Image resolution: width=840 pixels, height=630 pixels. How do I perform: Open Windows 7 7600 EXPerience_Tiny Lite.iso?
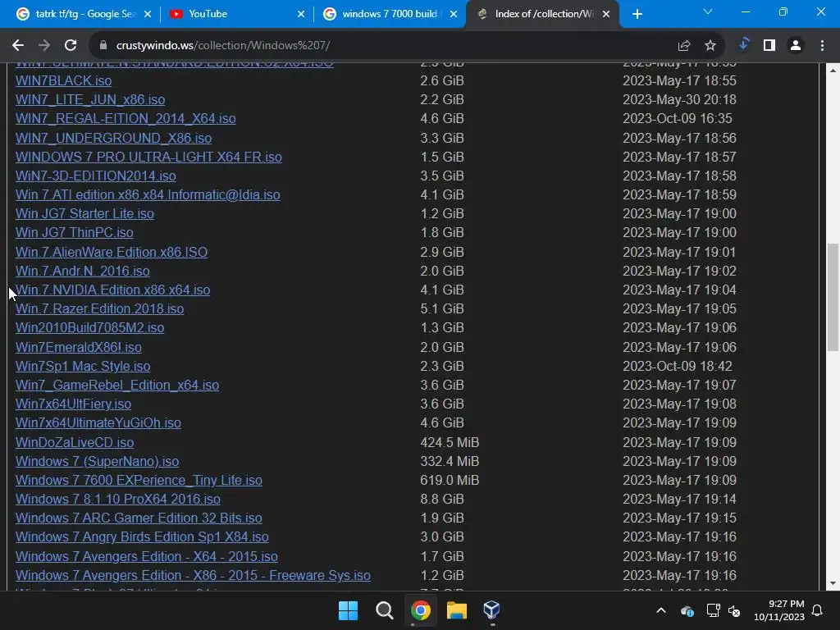[x=139, y=480]
